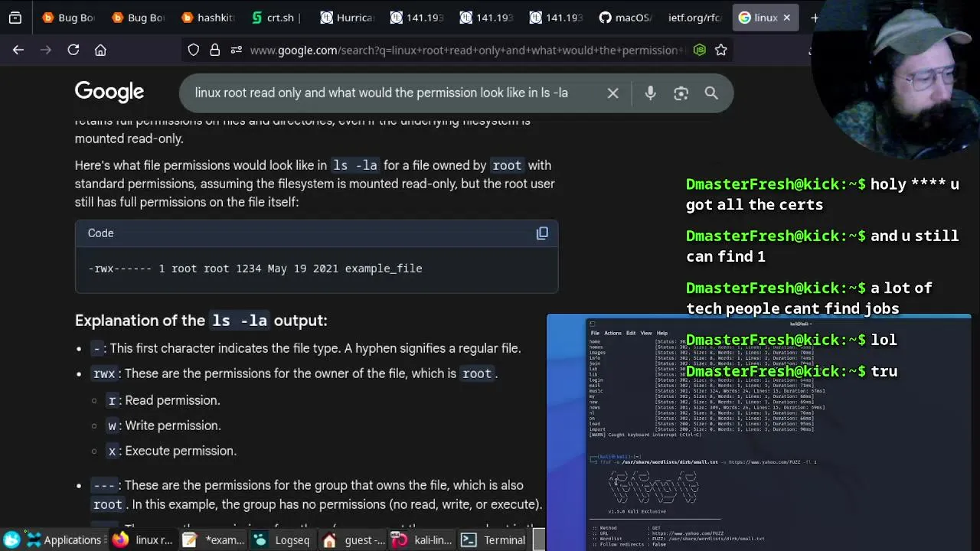Open View menu in the Kali terminal preview
This screenshot has width=980, height=551.
click(646, 333)
